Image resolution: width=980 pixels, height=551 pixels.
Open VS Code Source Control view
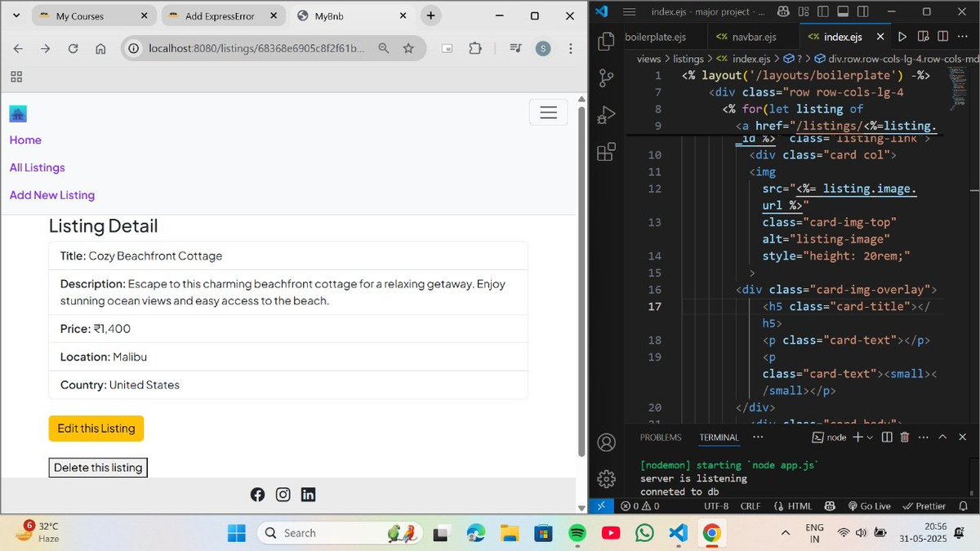606,78
